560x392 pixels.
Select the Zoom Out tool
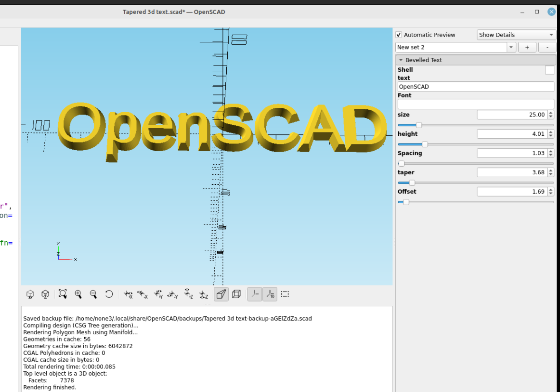pos(93,294)
